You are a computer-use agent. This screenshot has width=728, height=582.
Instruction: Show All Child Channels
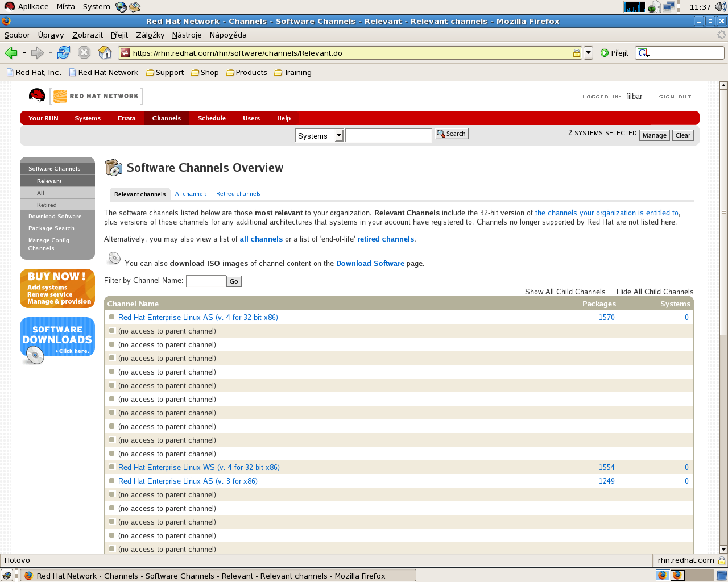click(565, 292)
